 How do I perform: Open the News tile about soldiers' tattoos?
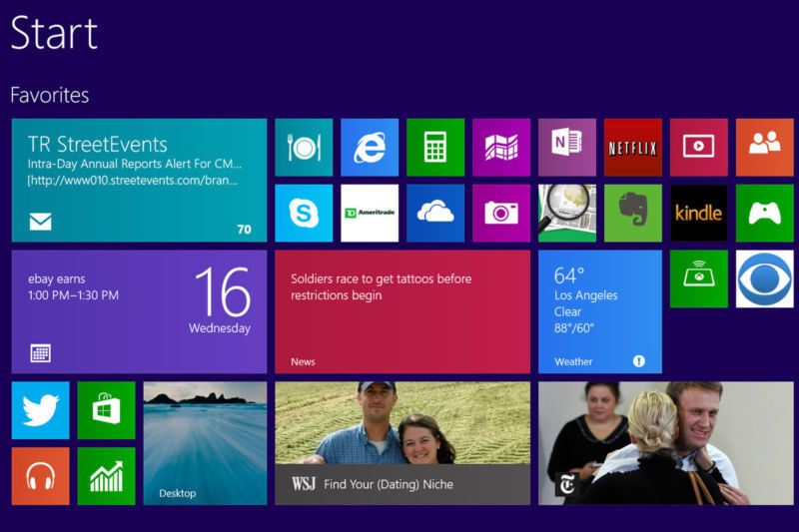click(402, 311)
